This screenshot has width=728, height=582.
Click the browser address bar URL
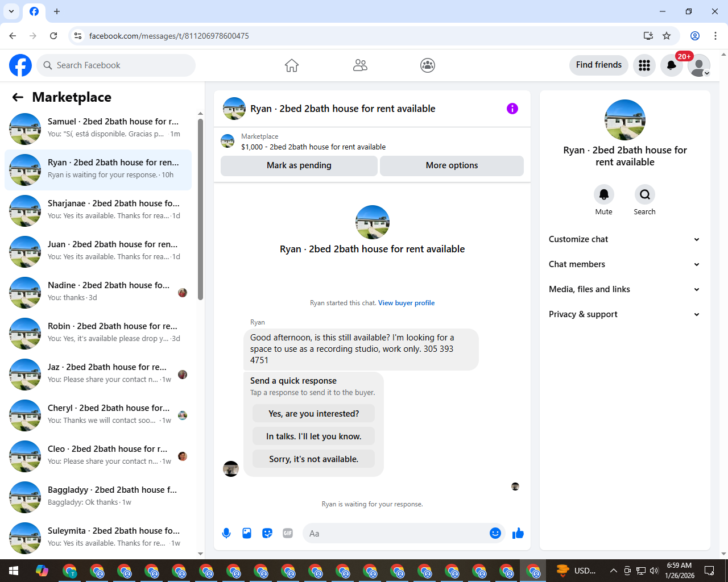click(x=169, y=36)
